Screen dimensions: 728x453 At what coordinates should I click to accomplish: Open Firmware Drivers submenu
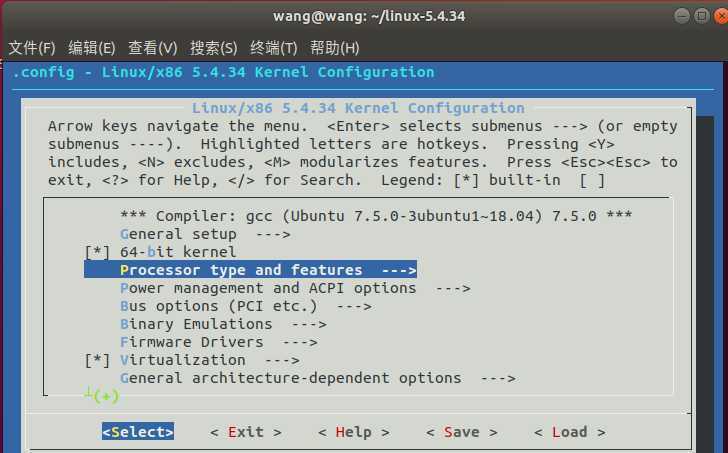point(219,342)
